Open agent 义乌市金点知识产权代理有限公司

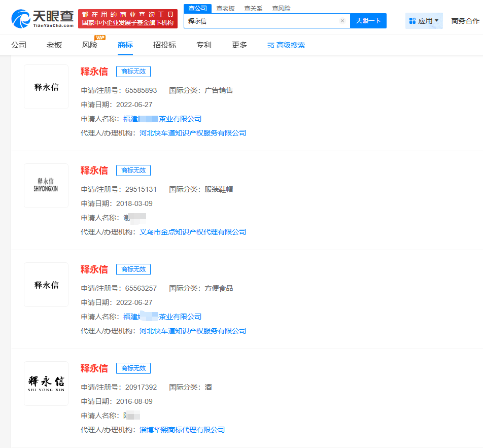click(193, 232)
